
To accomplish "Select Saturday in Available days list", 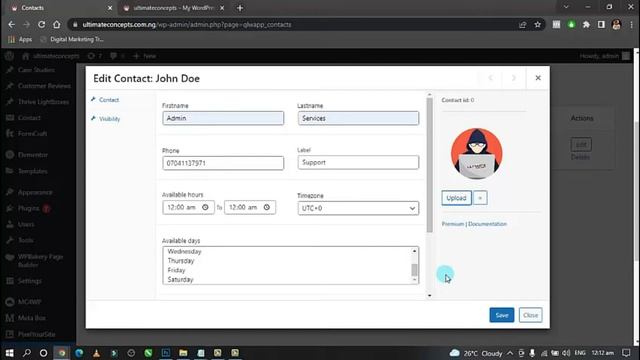I will [180, 279].
